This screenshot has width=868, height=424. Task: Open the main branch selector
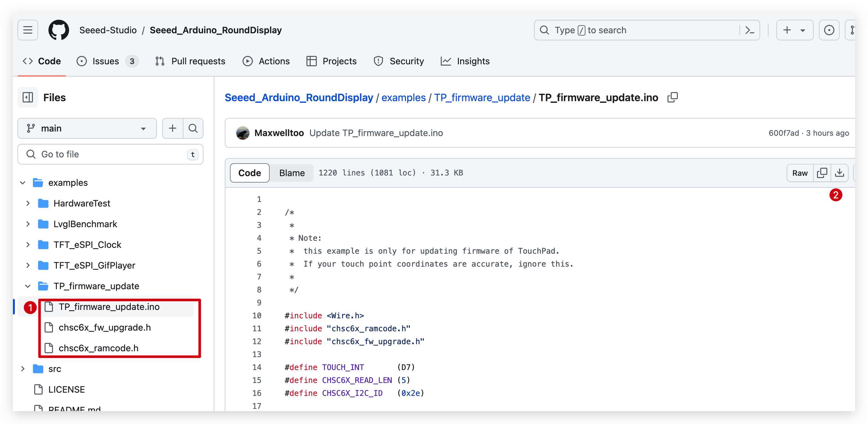pyautogui.click(x=87, y=128)
